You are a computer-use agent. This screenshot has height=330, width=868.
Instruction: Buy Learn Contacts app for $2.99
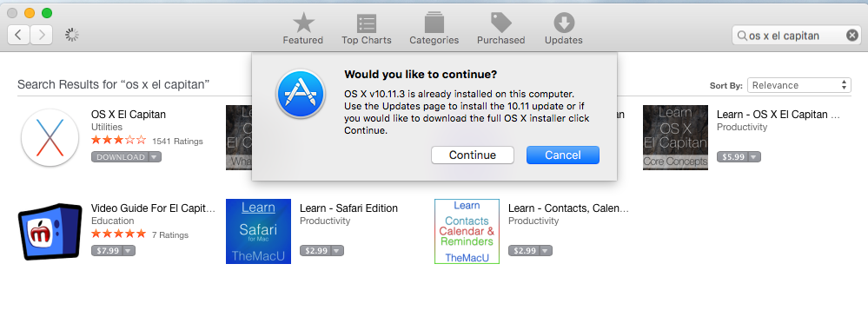pyautogui.click(x=524, y=251)
